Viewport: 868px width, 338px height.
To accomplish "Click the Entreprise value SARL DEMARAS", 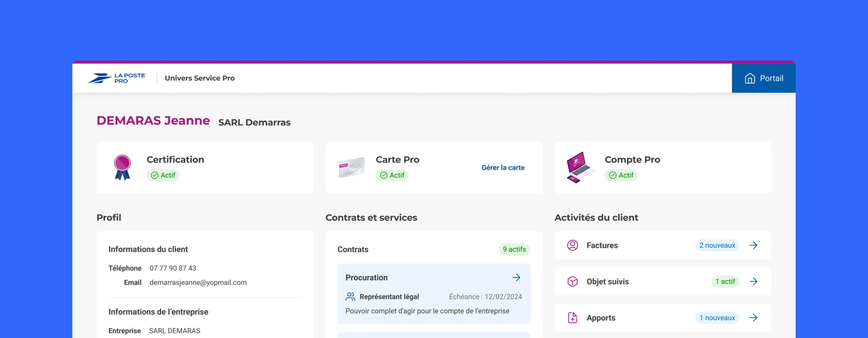I will click(x=175, y=331).
